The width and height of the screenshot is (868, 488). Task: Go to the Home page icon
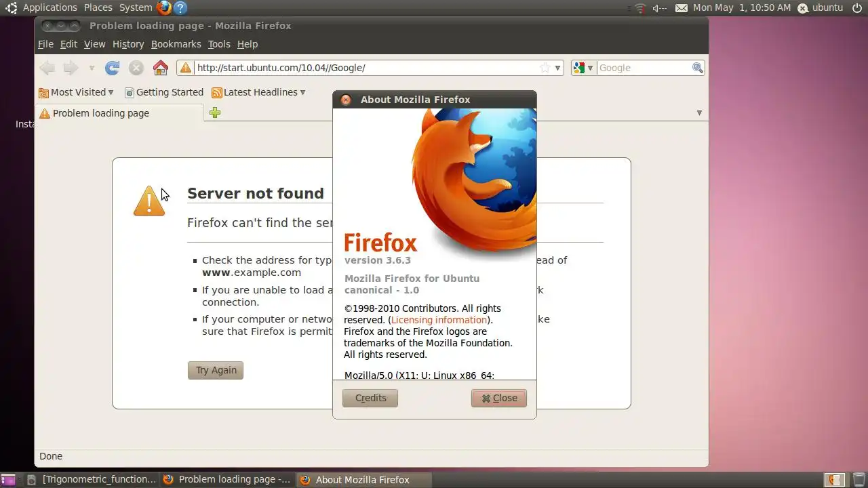[161, 68]
